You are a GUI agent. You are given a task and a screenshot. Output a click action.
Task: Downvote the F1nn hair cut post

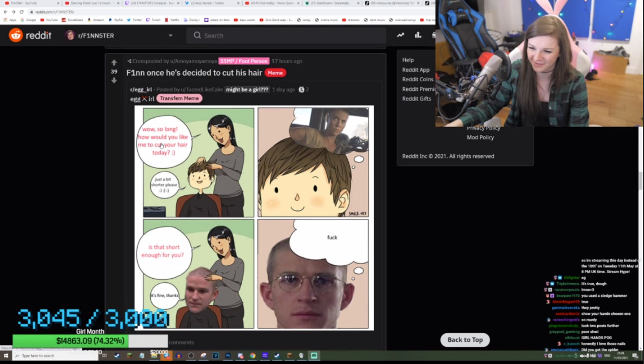[x=114, y=81]
